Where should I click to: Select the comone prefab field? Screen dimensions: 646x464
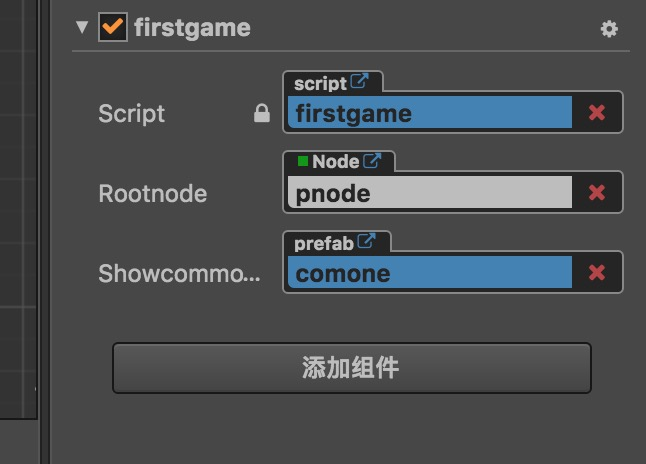click(429, 273)
